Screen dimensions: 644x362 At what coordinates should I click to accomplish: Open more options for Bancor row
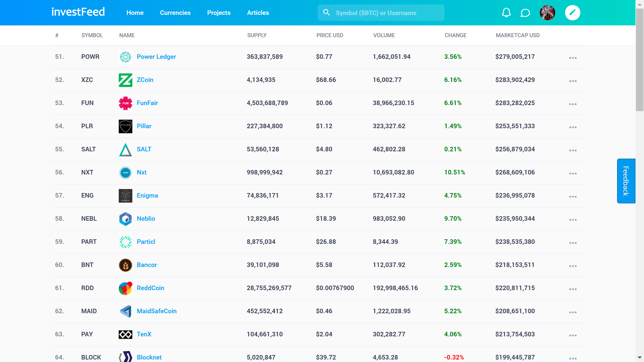point(573,266)
